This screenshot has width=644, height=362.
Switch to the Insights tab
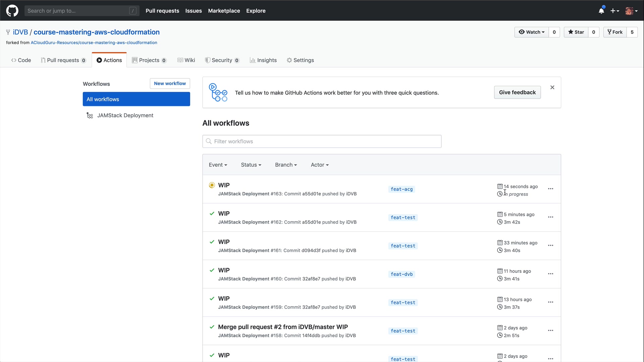263,60
